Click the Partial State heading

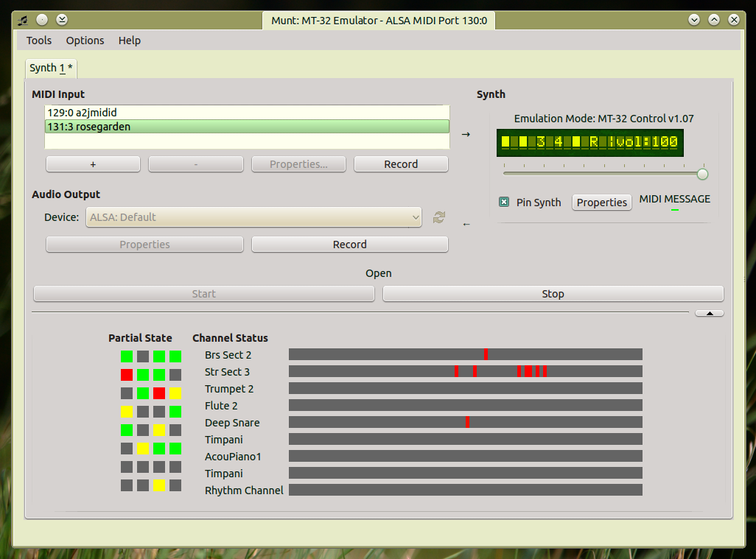pyautogui.click(x=140, y=338)
